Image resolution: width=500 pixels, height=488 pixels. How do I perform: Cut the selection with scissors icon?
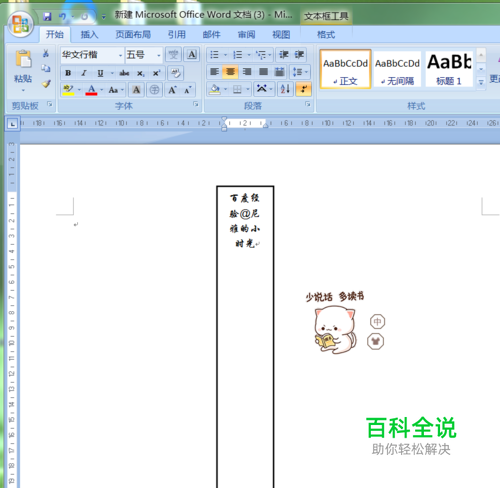(46, 53)
